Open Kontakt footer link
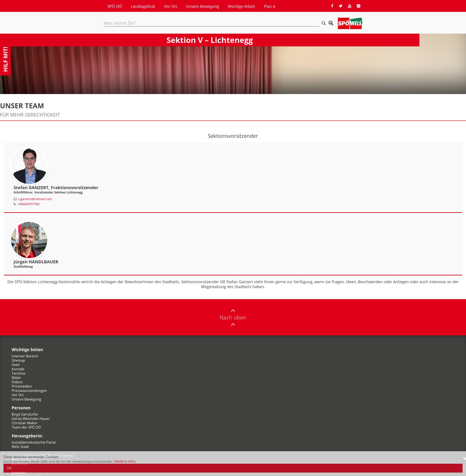The width and height of the screenshot is (466, 476). coord(18,369)
